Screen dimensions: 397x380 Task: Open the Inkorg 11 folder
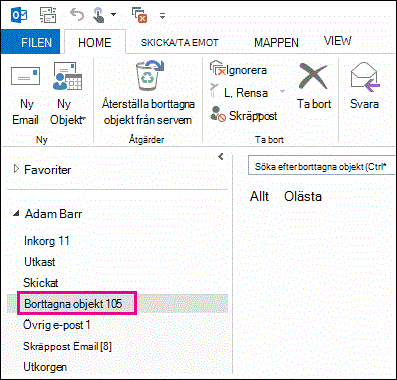tap(47, 241)
